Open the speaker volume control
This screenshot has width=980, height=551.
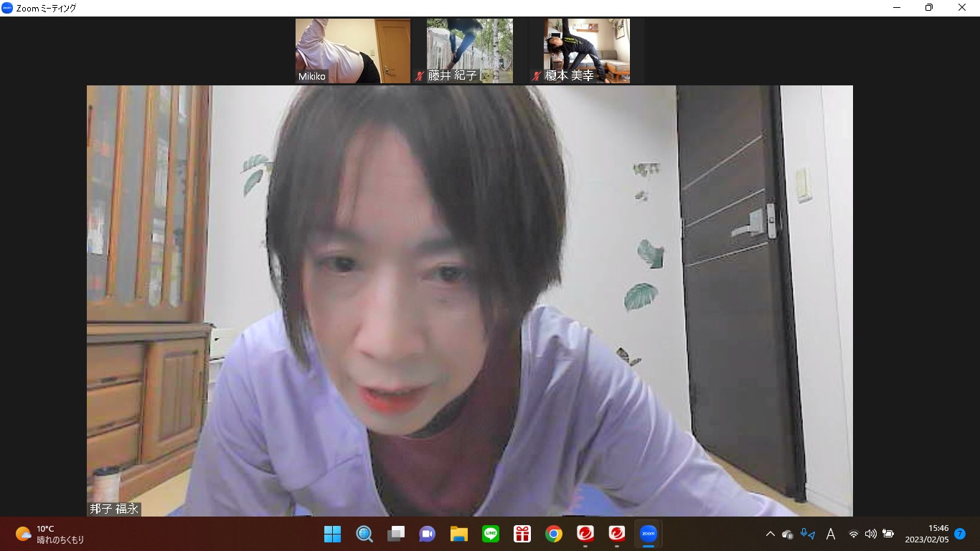pyautogui.click(x=871, y=534)
